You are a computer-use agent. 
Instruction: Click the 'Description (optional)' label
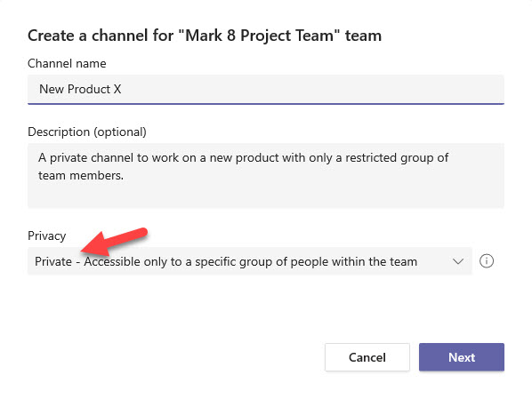coord(87,132)
